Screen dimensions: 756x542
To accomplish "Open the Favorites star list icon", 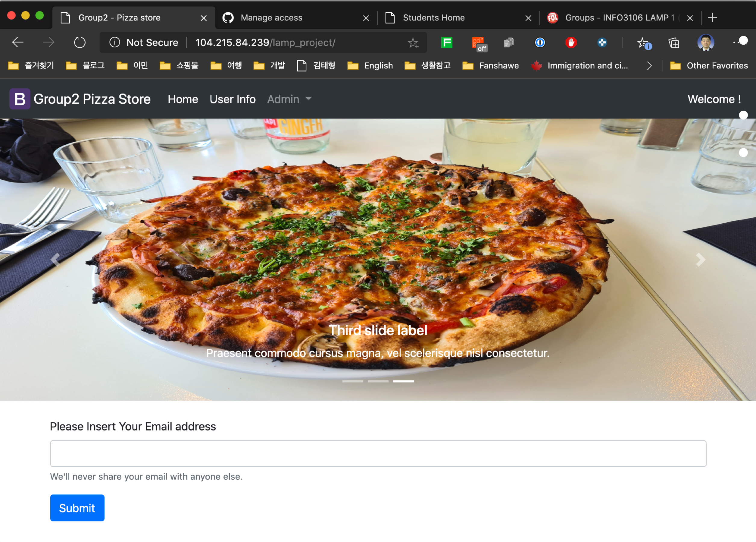I will pyautogui.click(x=644, y=43).
